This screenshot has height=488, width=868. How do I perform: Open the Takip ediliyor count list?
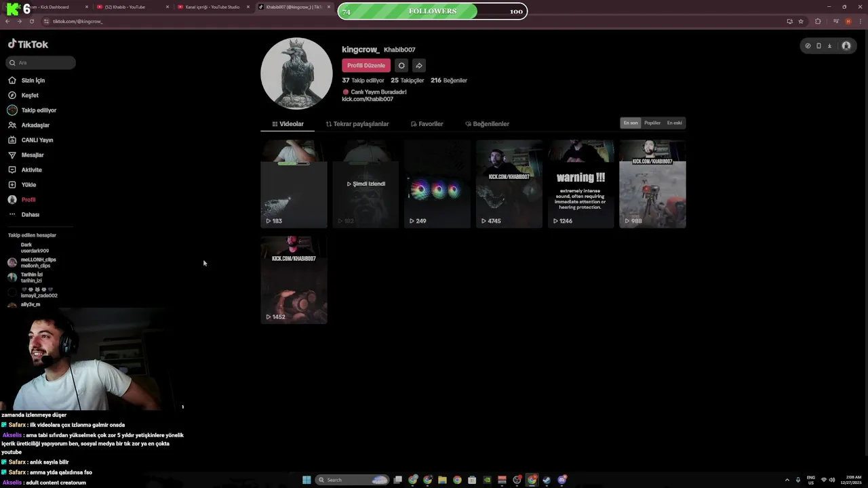pos(363,81)
